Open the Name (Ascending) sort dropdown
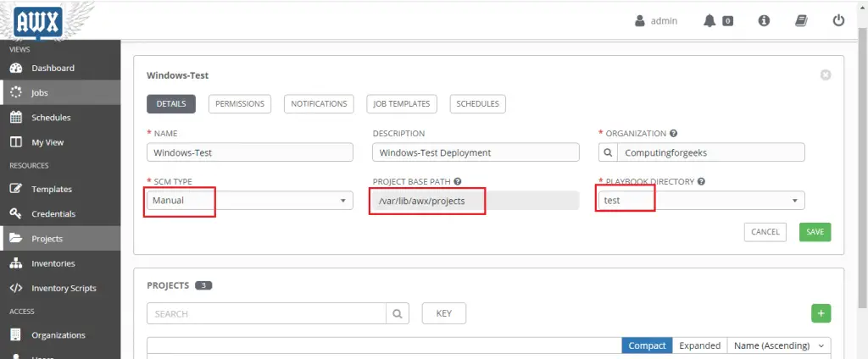Image resolution: width=868 pixels, height=359 pixels. (x=779, y=345)
